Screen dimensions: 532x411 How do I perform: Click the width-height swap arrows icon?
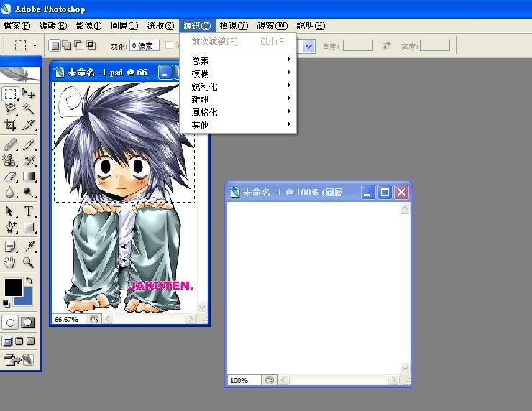[x=387, y=45]
